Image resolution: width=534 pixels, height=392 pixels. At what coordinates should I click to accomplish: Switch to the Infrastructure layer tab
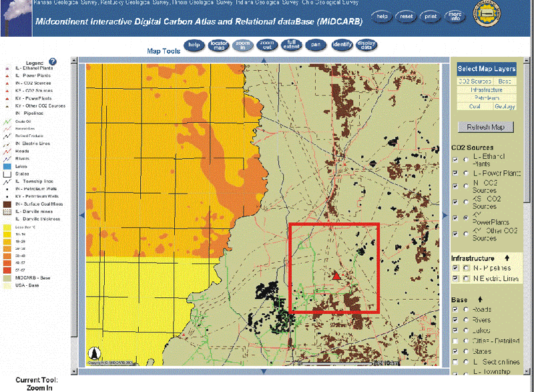click(487, 90)
